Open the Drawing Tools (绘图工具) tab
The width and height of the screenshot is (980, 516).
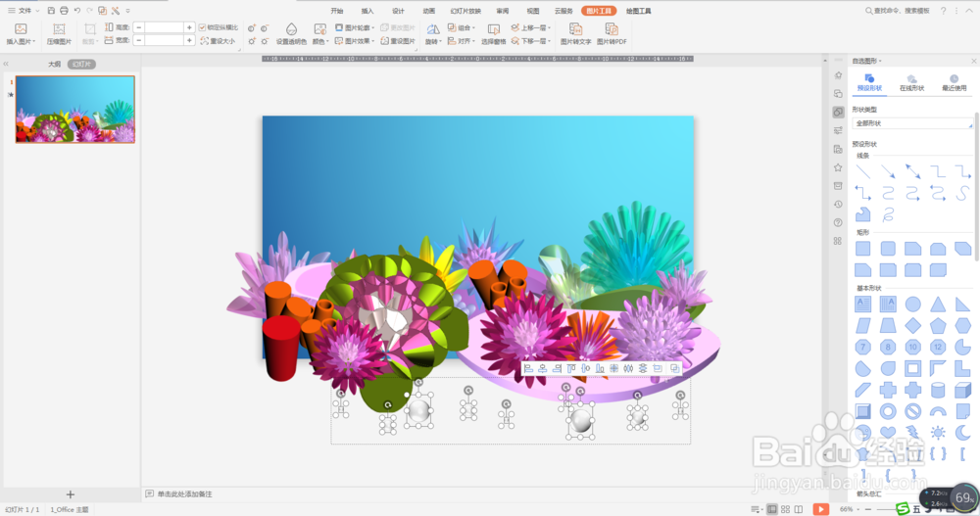click(x=638, y=11)
